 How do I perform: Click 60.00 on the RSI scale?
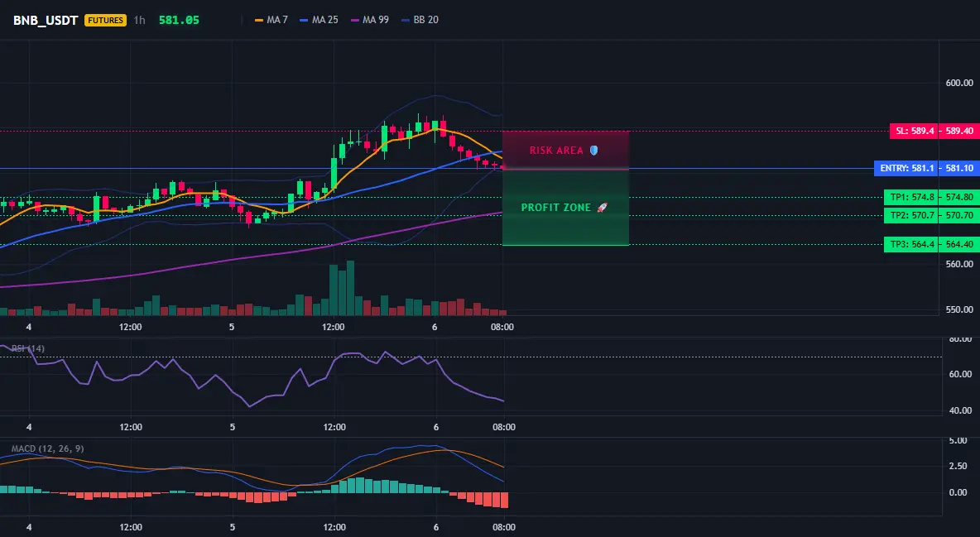961,374
